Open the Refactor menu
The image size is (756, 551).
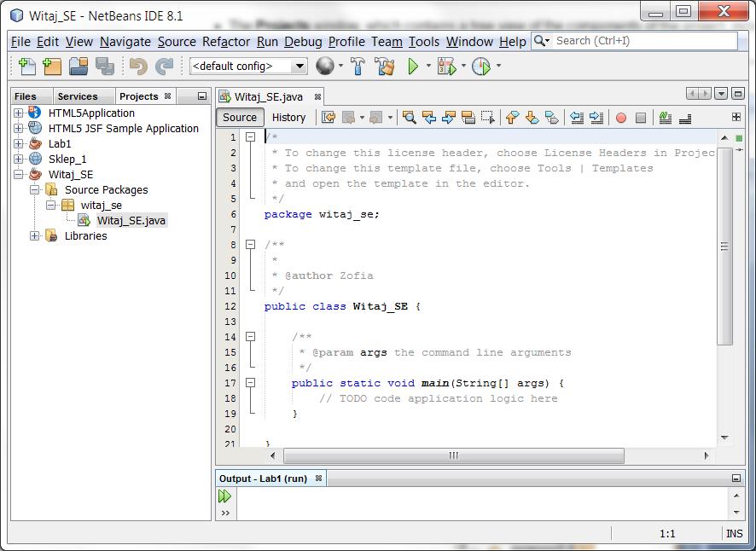pyautogui.click(x=226, y=42)
